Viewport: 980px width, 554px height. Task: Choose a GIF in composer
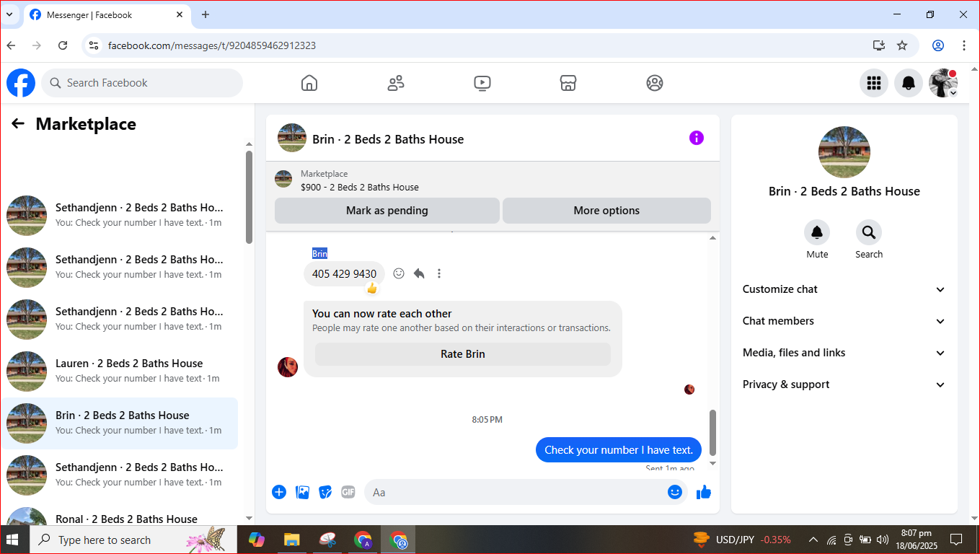pyautogui.click(x=348, y=492)
